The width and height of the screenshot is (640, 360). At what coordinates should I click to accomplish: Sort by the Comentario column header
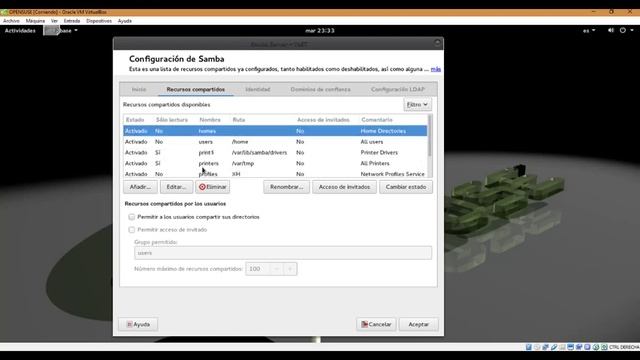coord(377,120)
